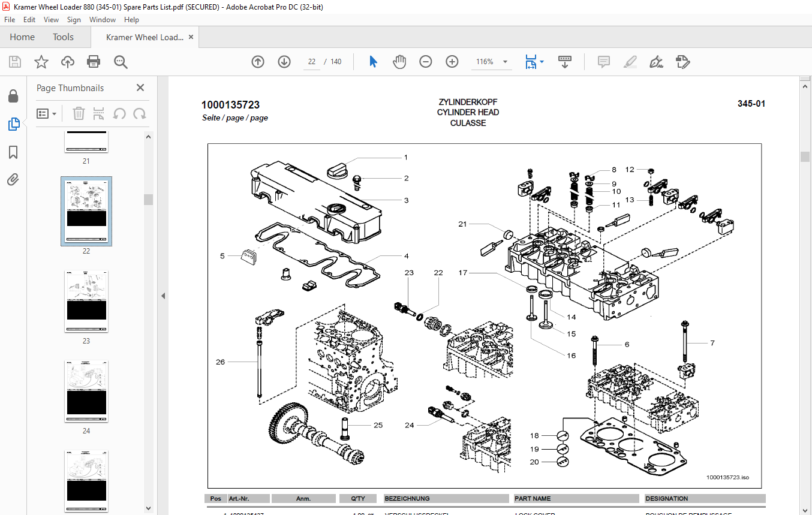
Task: Click the stamp tool icon
Action: (x=682, y=62)
